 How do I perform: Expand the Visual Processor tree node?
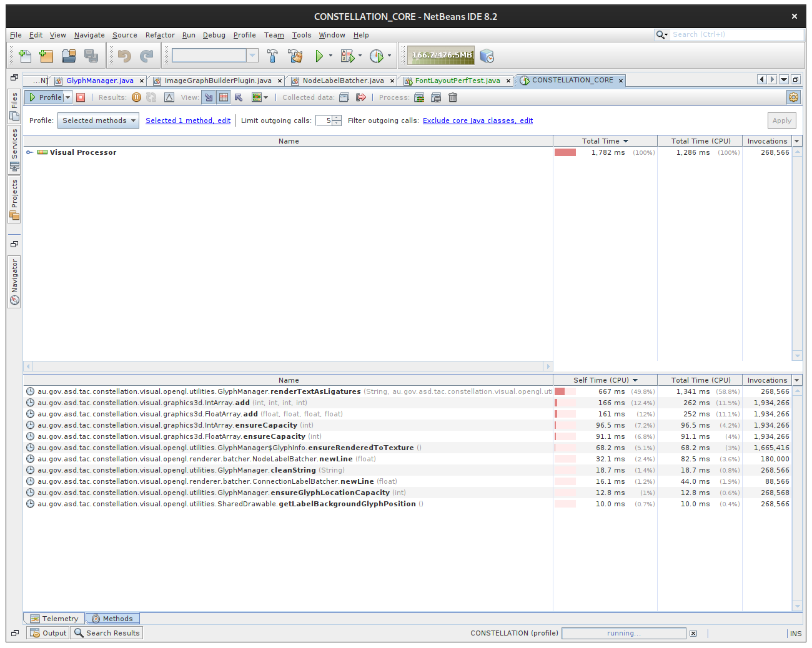pos(29,152)
